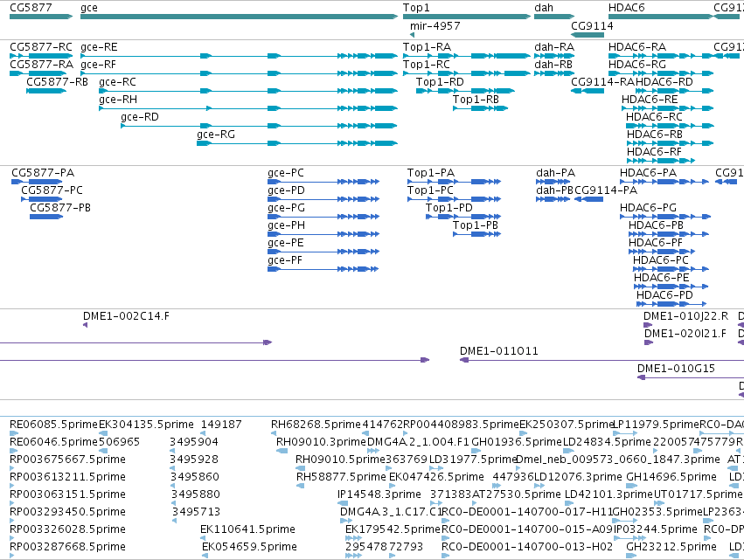The height and width of the screenshot is (560, 744).
Task: Click the HDAC6-RE transcript
Action: pyautogui.click(x=668, y=108)
